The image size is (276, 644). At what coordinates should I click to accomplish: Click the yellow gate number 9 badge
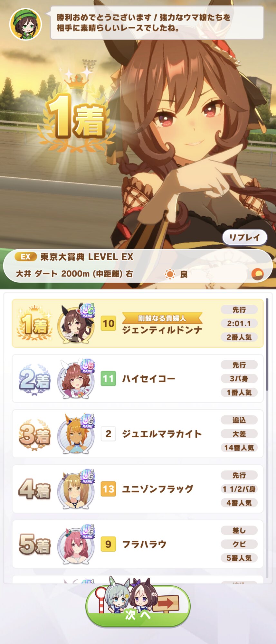(x=109, y=544)
